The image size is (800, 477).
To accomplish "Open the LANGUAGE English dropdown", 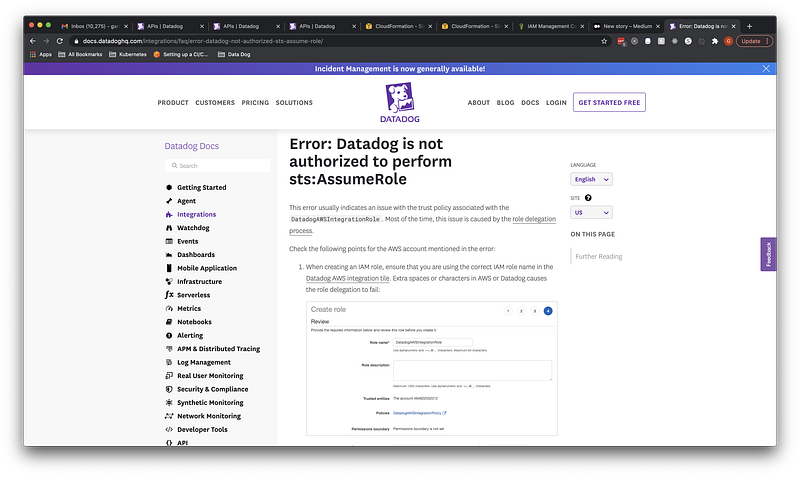I will (x=591, y=179).
